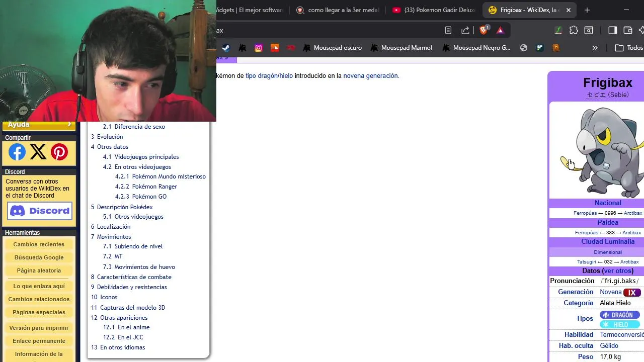Open 'Páginas especiales' tool
The width and height of the screenshot is (644, 362).
click(39, 312)
